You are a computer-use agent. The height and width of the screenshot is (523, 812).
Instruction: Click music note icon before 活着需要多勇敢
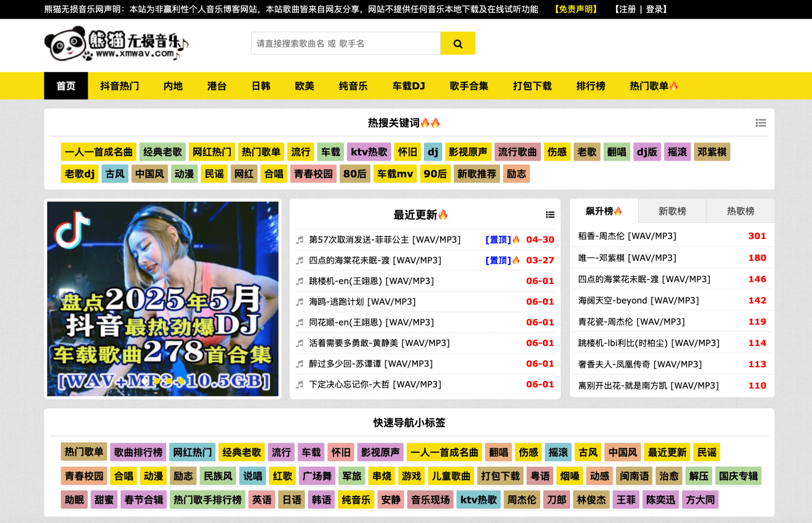click(x=299, y=343)
